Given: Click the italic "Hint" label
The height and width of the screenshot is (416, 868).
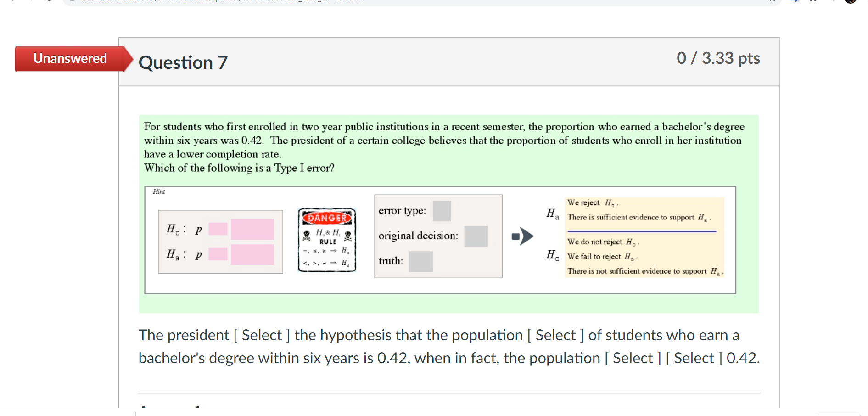Looking at the screenshot, I should [159, 192].
